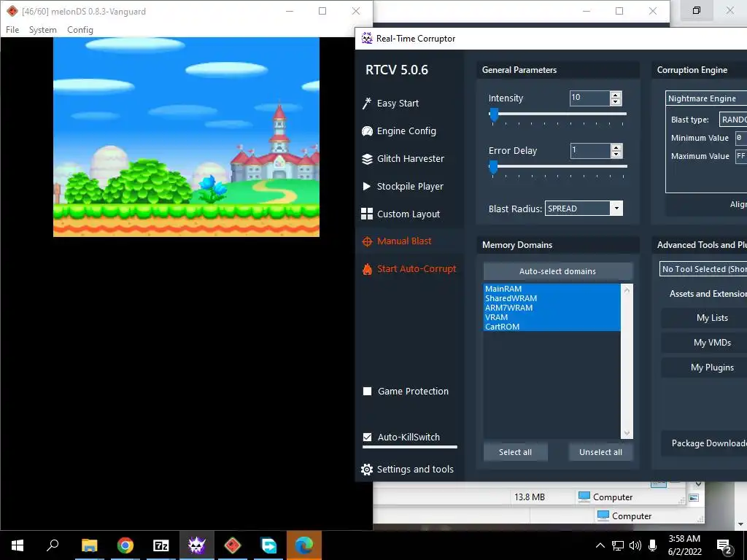Open Blast Radius SPREAD dropdown

pyautogui.click(x=584, y=208)
